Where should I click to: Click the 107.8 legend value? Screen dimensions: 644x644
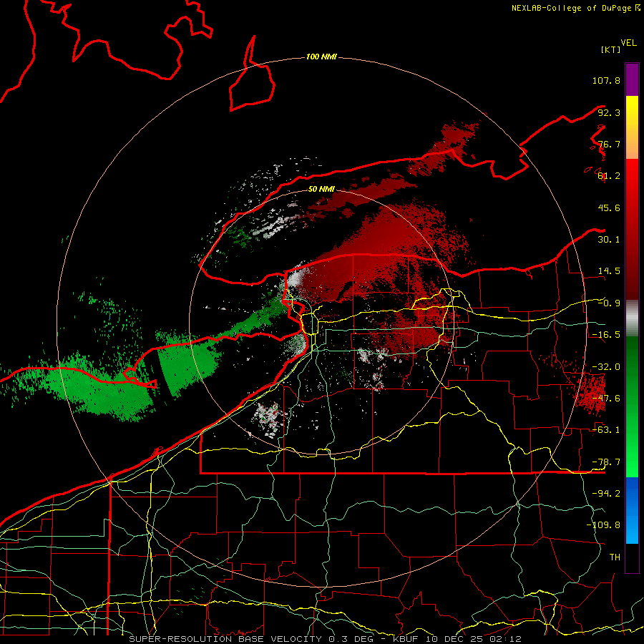[x=606, y=80]
